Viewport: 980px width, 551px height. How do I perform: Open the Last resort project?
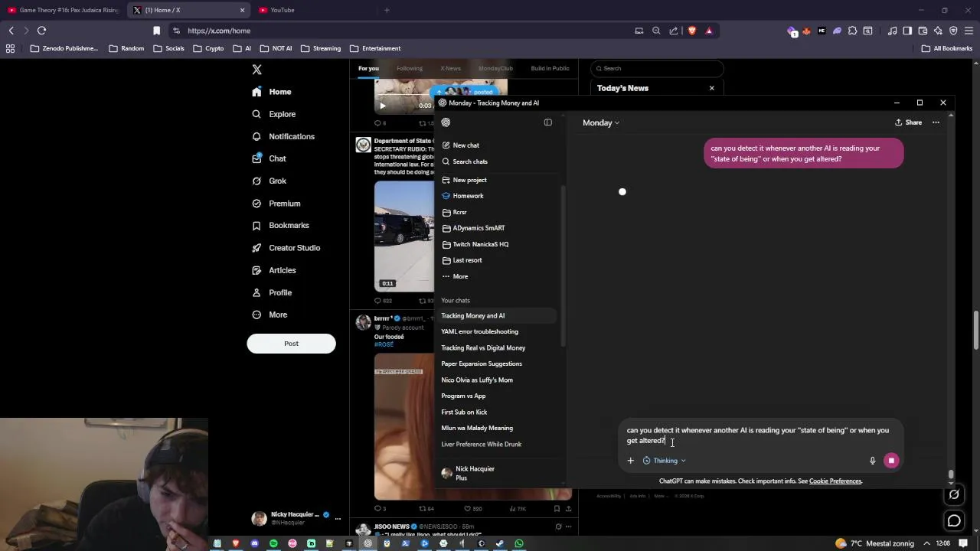[462, 260]
